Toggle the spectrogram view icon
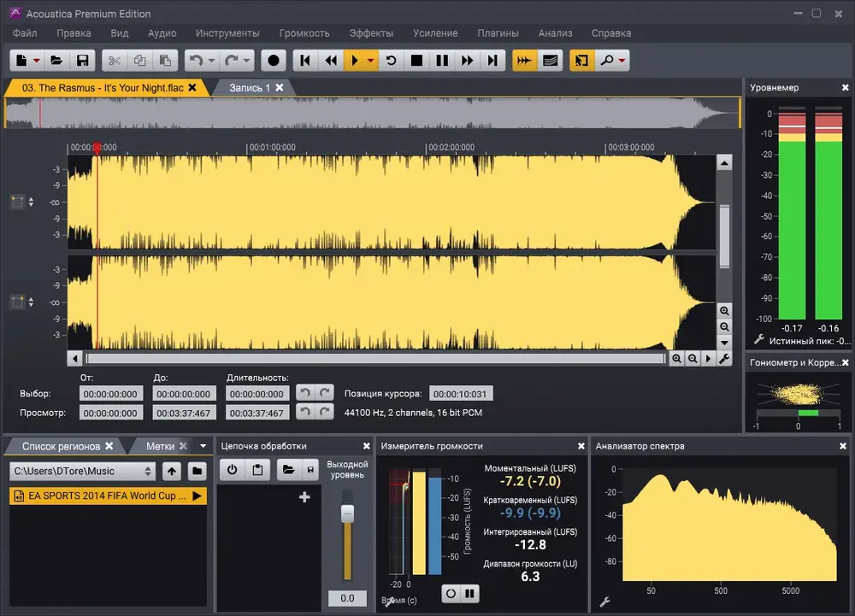Screen dimensions: 855x616 click(x=550, y=61)
